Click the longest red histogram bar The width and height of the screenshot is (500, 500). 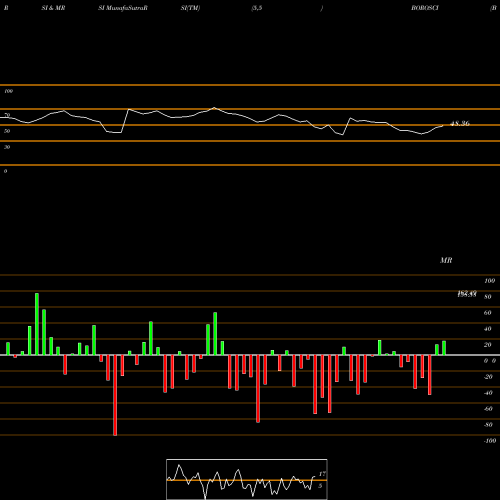pos(115,395)
